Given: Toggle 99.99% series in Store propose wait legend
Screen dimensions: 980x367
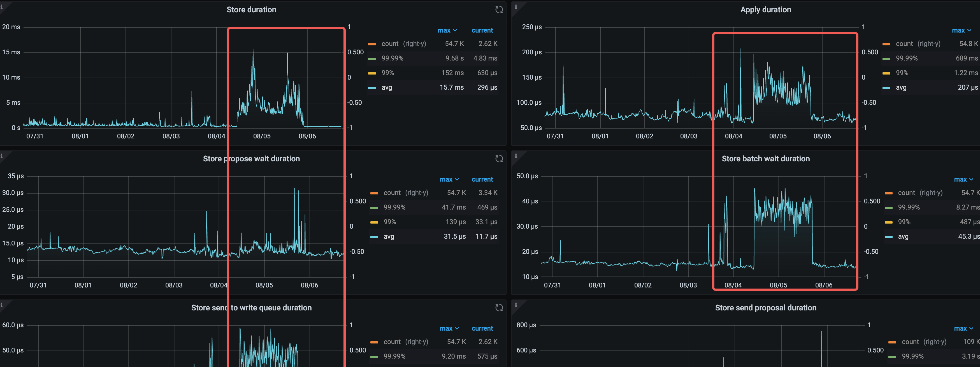Looking at the screenshot, I should pyautogui.click(x=394, y=207).
